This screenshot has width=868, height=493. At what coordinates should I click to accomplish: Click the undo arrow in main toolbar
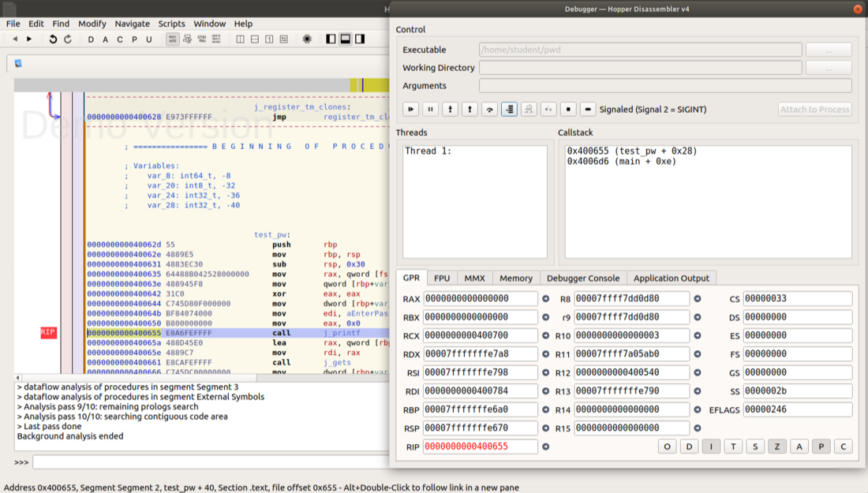point(53,39)
